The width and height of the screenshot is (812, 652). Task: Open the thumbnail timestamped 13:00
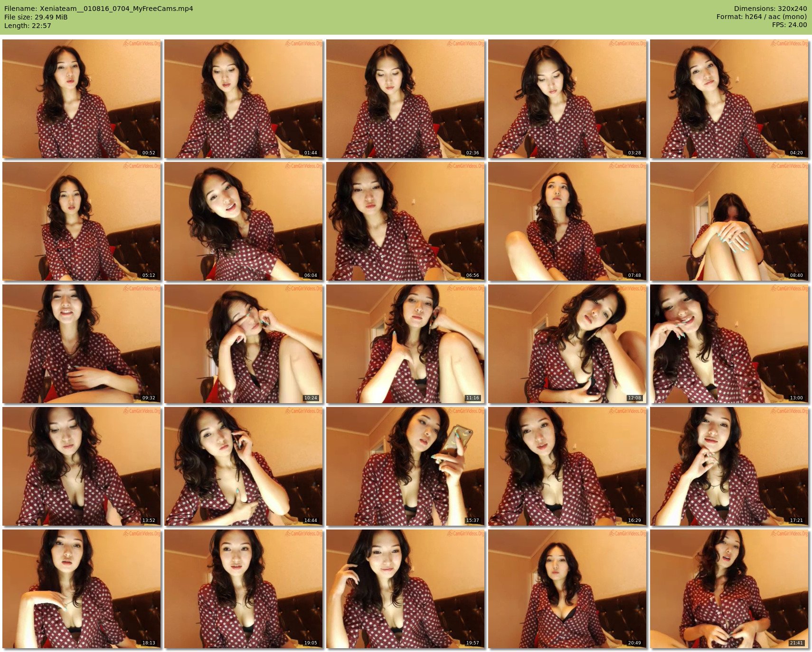point(729,344)
